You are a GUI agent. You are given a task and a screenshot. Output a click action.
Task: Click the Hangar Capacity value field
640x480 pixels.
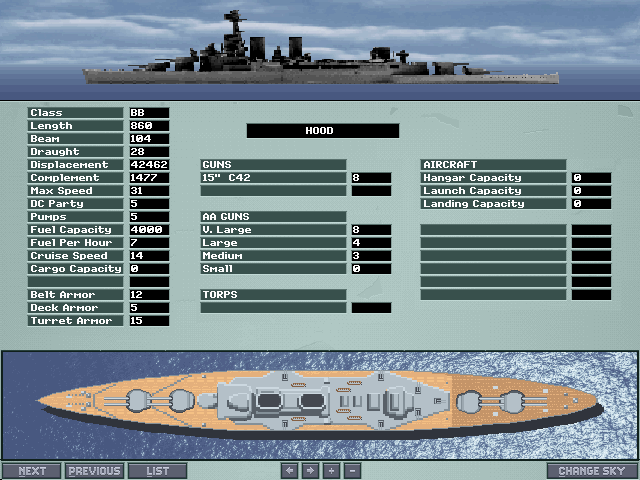click(x=591, y=178)
